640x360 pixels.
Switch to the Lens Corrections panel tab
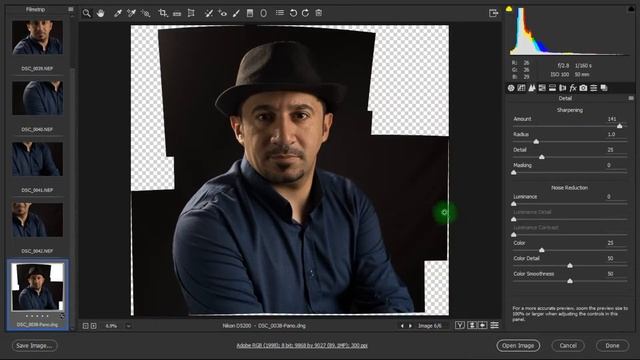pos(562,88)
